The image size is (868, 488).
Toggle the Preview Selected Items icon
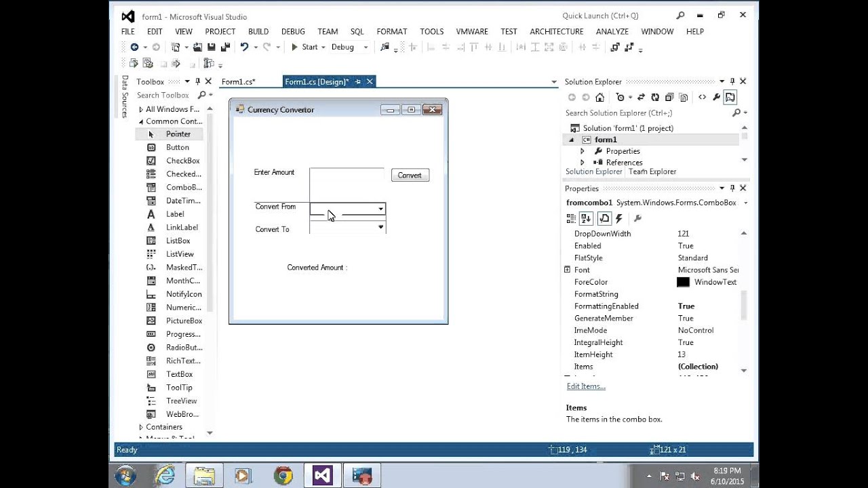(x=730, y=98)
